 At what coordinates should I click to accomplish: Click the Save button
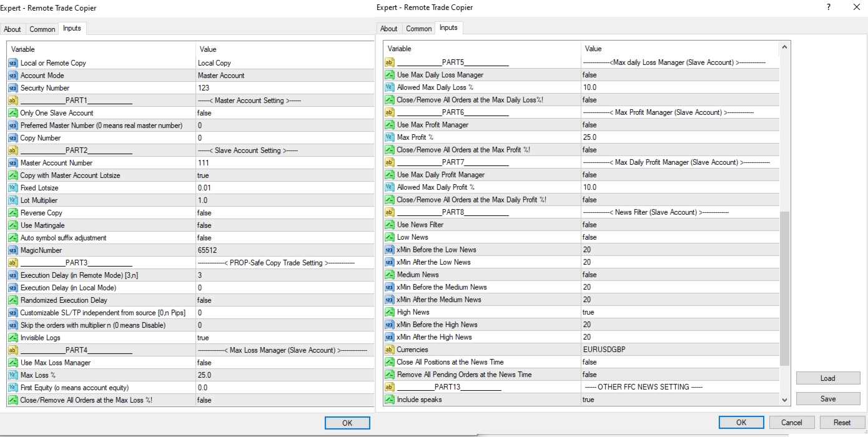coord(828,399)
